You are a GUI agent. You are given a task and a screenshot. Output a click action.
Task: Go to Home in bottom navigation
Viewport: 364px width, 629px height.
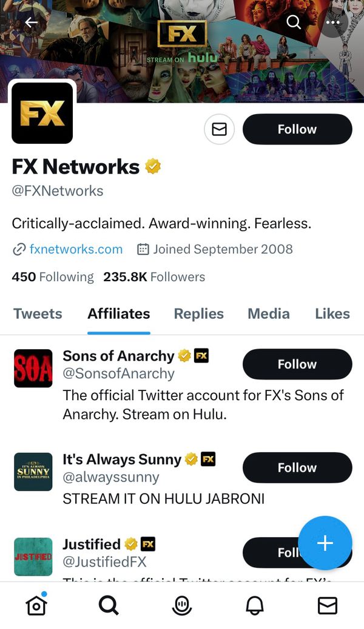point(36,605)
